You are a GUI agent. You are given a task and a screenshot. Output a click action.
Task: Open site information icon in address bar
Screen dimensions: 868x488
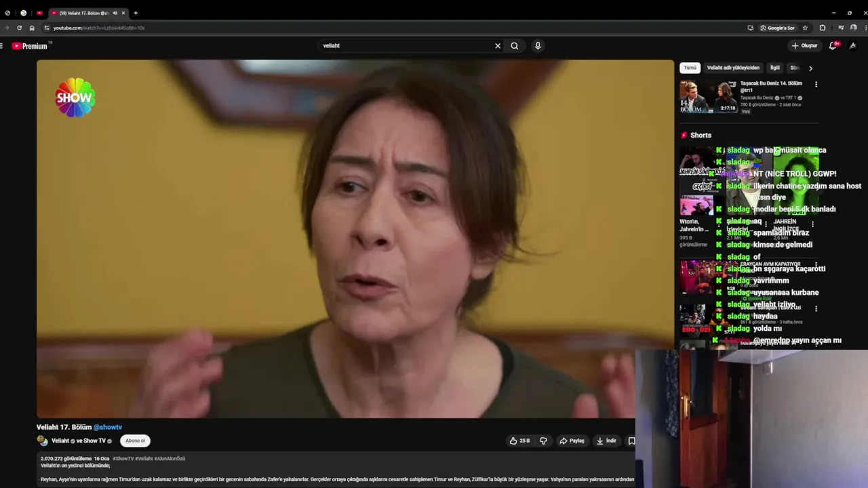pos(47,28)
